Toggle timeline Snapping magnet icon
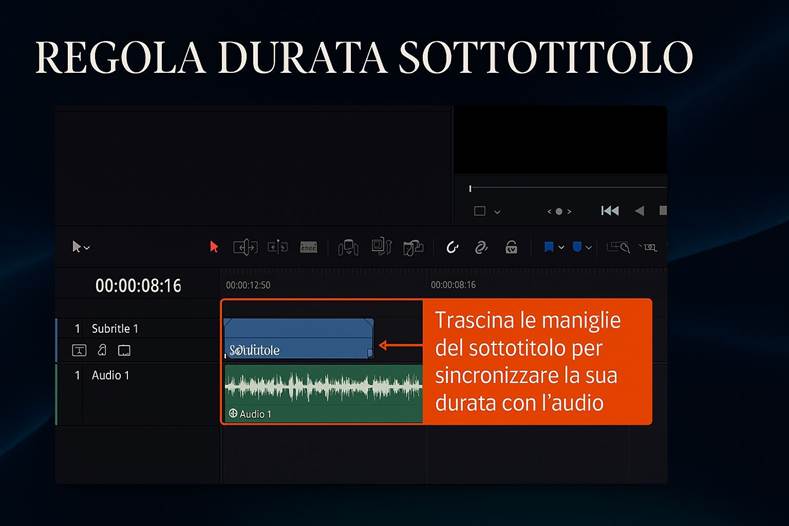The image size is (789, 526). (452, 247)
